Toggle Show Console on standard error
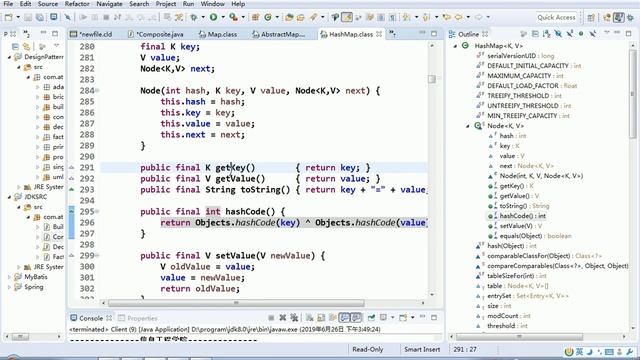 coord(356,318)
